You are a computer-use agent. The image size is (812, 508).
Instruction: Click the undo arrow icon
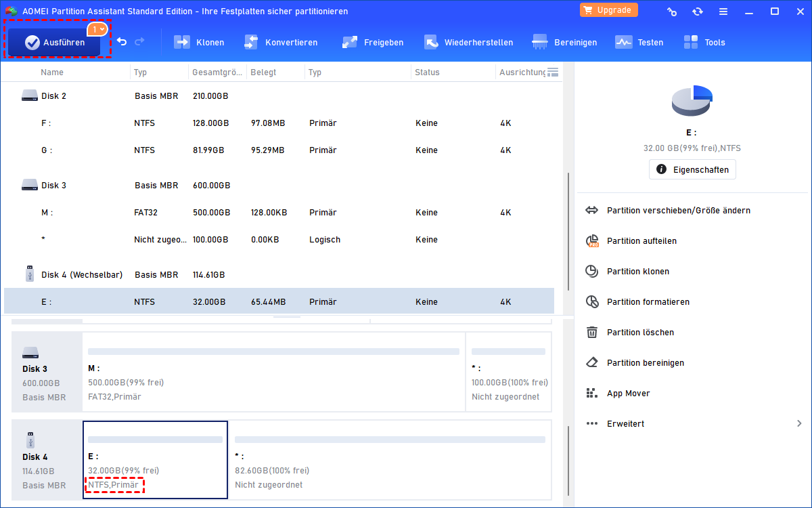click(122, 42)
